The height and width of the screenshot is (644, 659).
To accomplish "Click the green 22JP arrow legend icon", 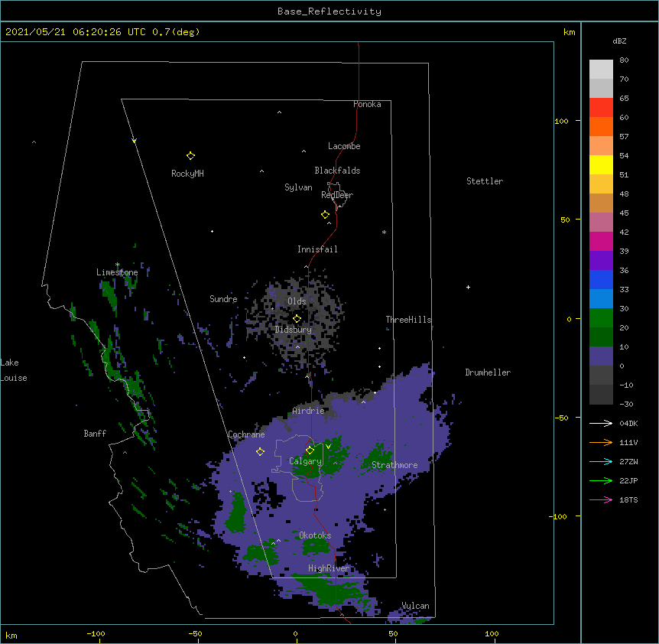I will pos(601,480).
